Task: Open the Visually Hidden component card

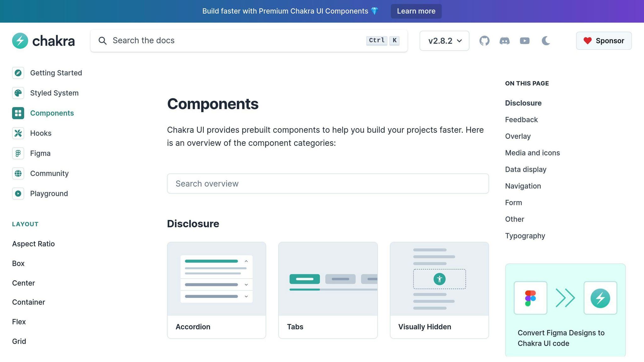Action: pyautogui.click(x=439, y=290)
